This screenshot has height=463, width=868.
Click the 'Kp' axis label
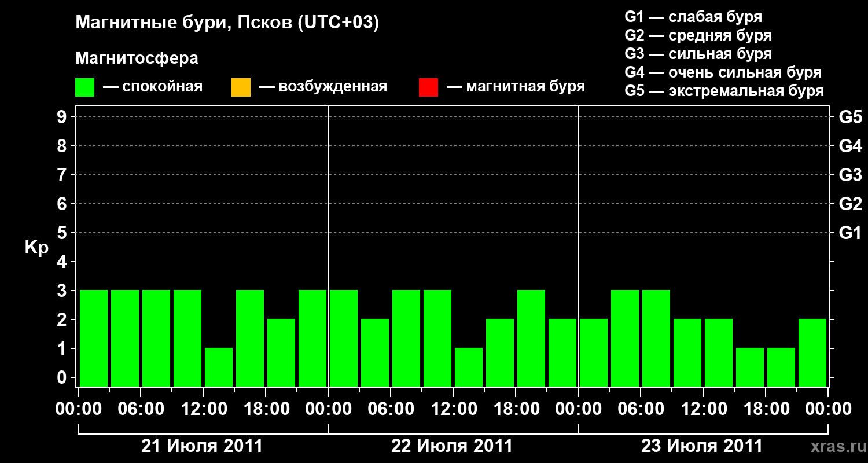pyautogui.click(x=36, y=248)
